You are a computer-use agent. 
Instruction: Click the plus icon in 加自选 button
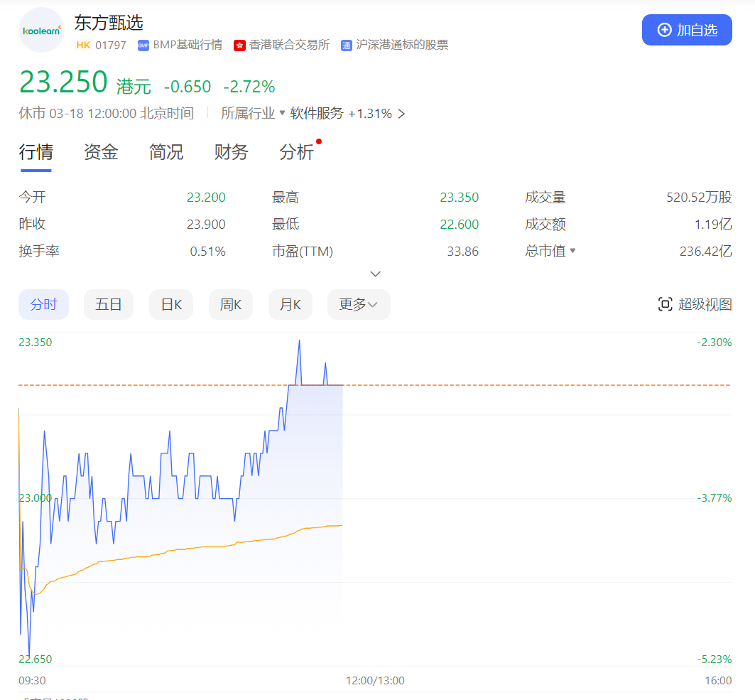665,30
